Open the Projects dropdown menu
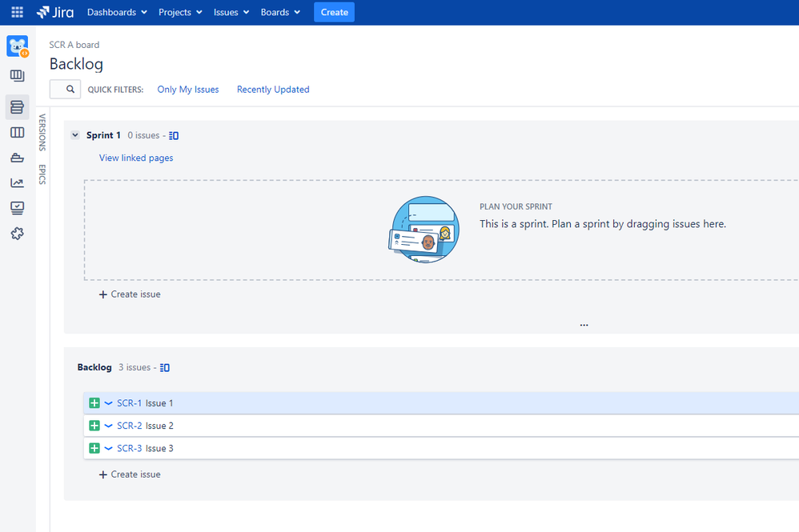 [x=180, y=12]
